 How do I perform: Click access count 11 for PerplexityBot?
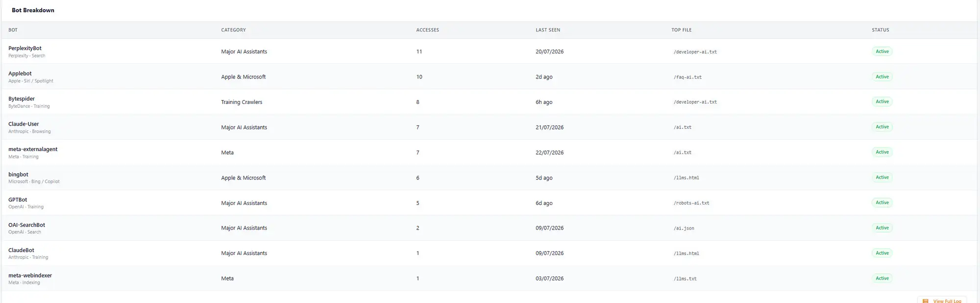[x=419, y=51]
